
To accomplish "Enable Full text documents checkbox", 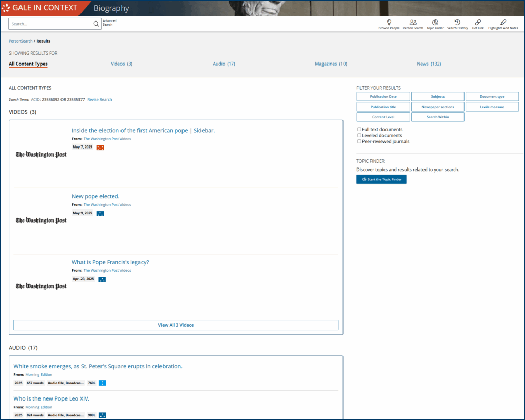I will [359, 129].
